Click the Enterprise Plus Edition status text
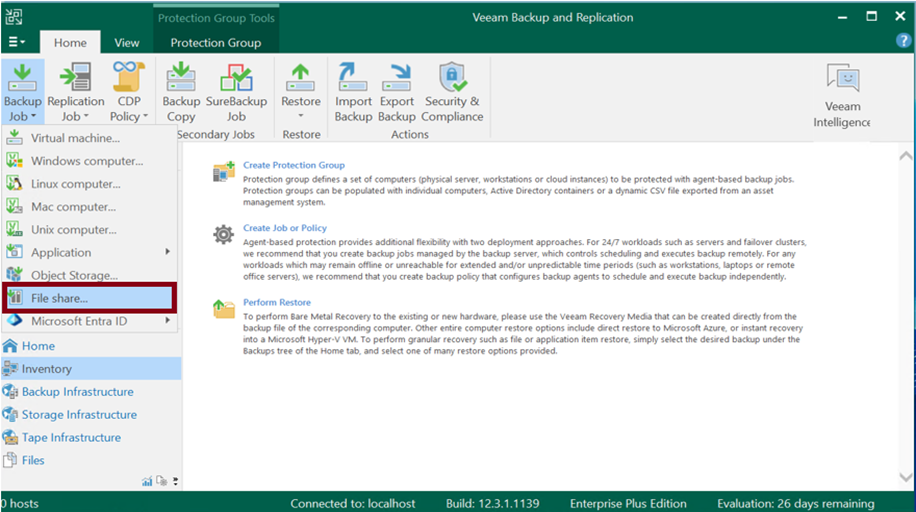The width and height of the screenshot is (916, 512). [628, 503]
